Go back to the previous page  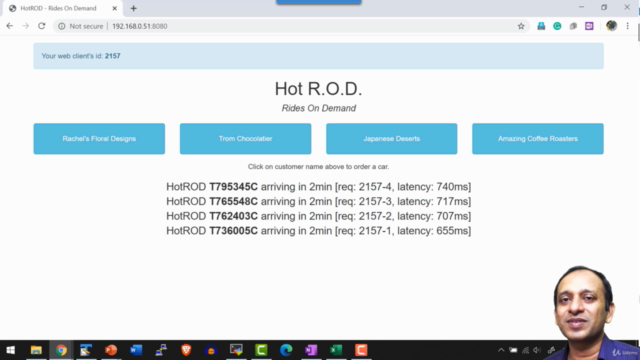(x=10, y=26)
